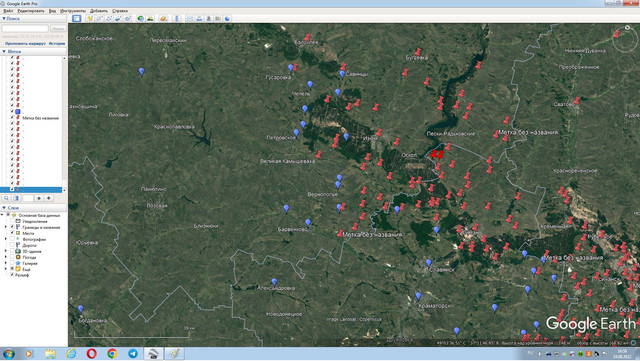640x361 pixels.
Task: Toggle the sidebar panel toolbar button
Action: [76, 18]
